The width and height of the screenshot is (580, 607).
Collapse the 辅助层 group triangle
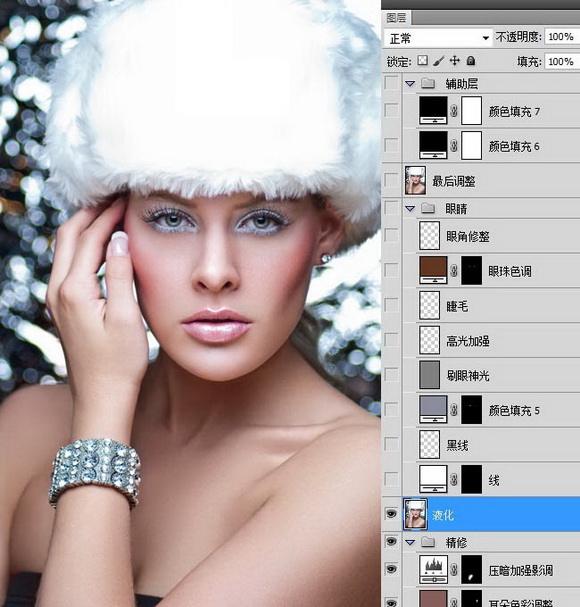click(x=410, y=84)
